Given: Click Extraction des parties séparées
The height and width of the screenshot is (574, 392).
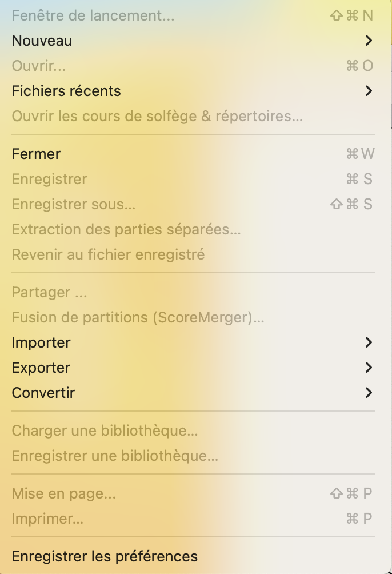Looking at the screenshot, I should point(126,229).
